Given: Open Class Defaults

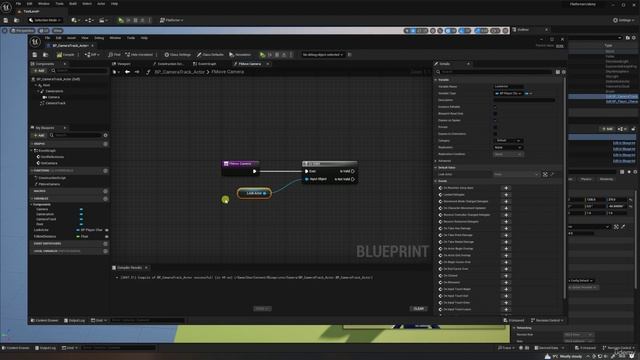Looking at the screenshot, I should (x=211, y=55).
